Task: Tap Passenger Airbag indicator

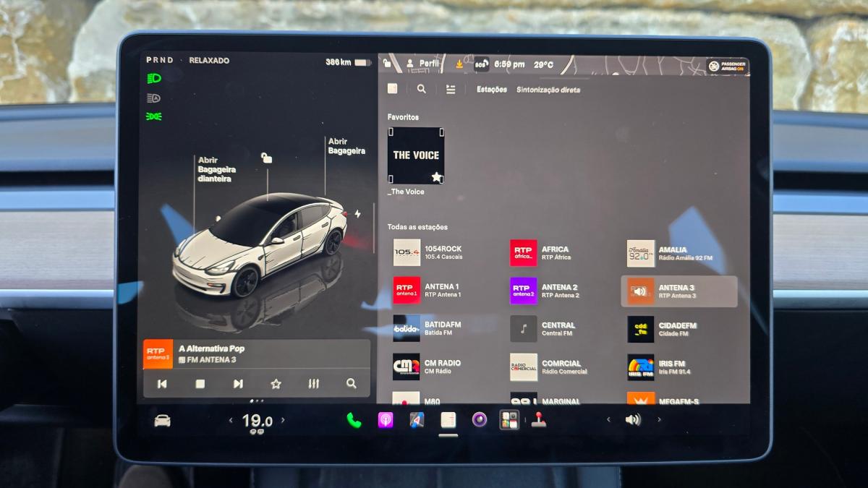Action: coord(727,67)
